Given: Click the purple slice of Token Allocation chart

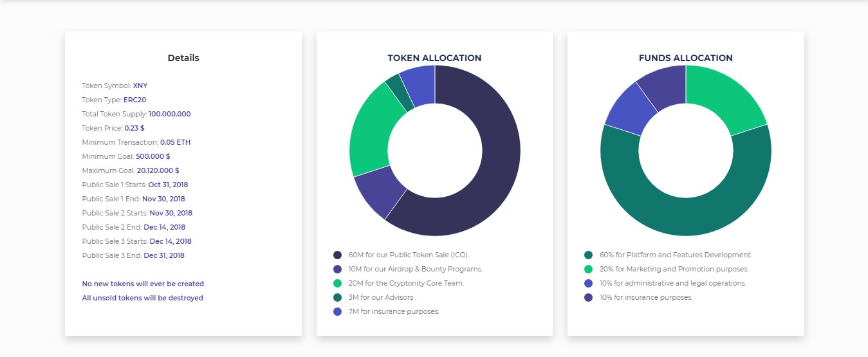Looking at the screenshot, I should tap(380, 193).
